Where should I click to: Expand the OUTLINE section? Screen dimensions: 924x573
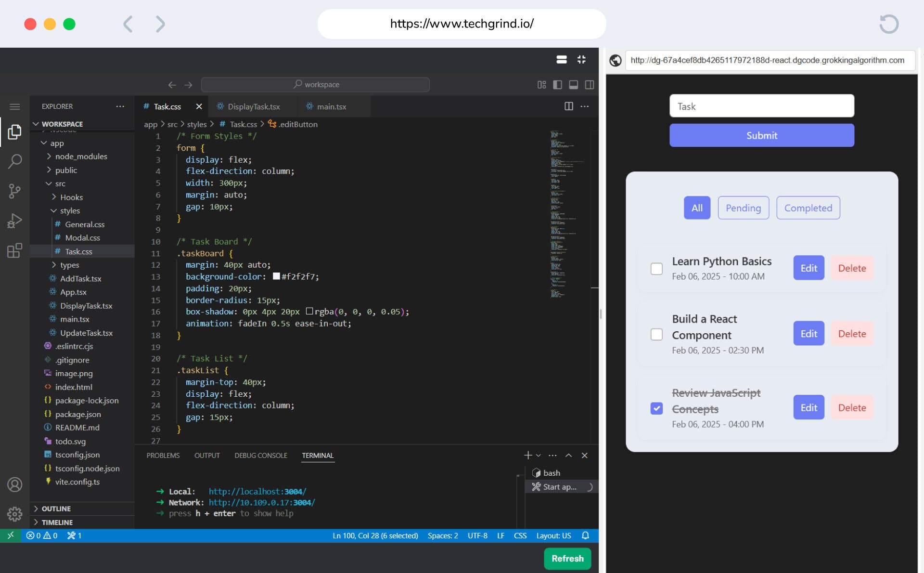(x=56, y=509)
